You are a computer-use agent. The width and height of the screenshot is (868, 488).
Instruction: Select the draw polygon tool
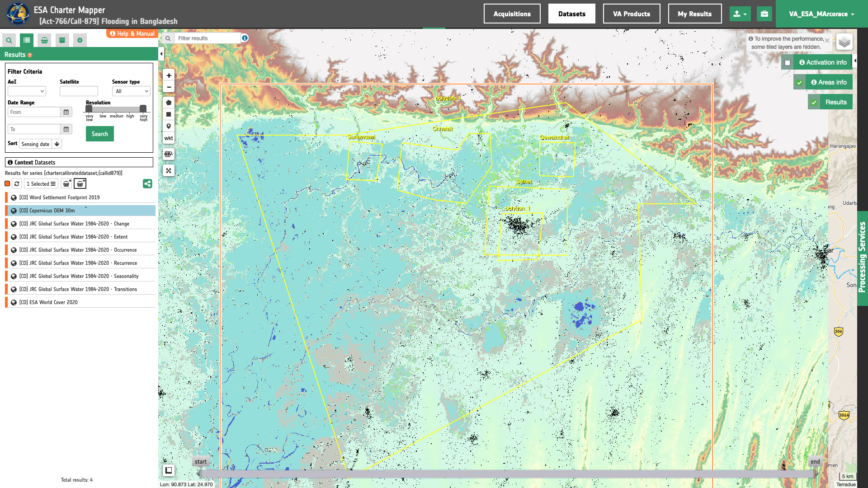pos(169,103)
